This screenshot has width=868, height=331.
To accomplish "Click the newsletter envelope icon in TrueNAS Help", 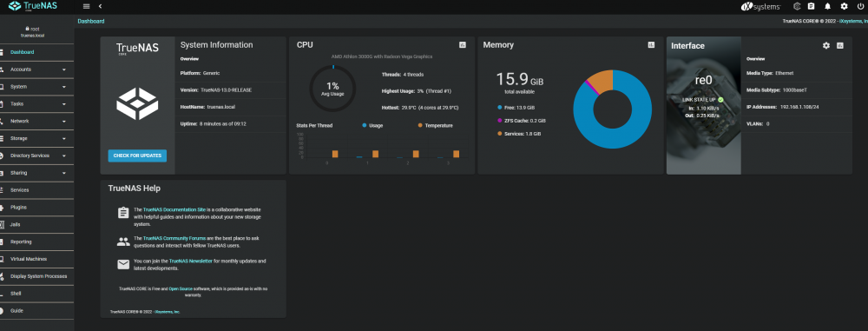I will [123, 264].
